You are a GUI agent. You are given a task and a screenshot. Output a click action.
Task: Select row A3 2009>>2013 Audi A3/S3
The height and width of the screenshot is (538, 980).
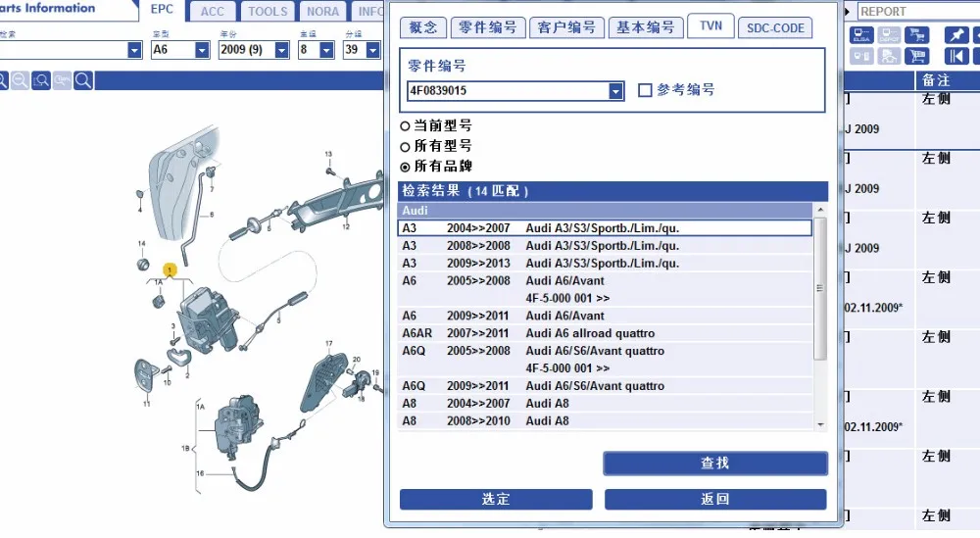coord(605,263)
